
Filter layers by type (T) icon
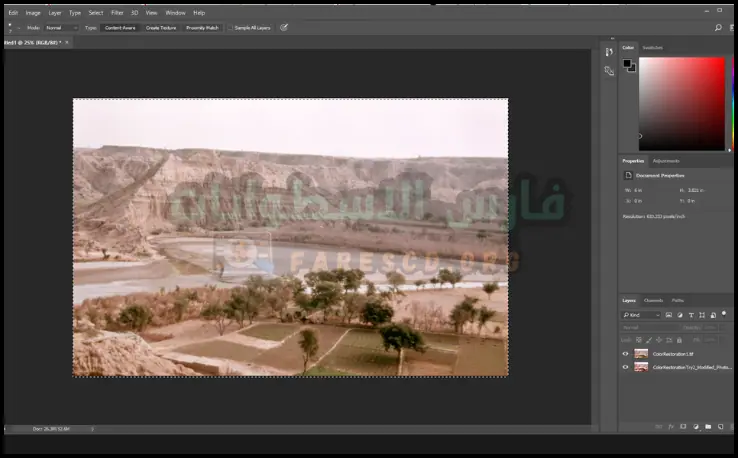coord(691,315)
